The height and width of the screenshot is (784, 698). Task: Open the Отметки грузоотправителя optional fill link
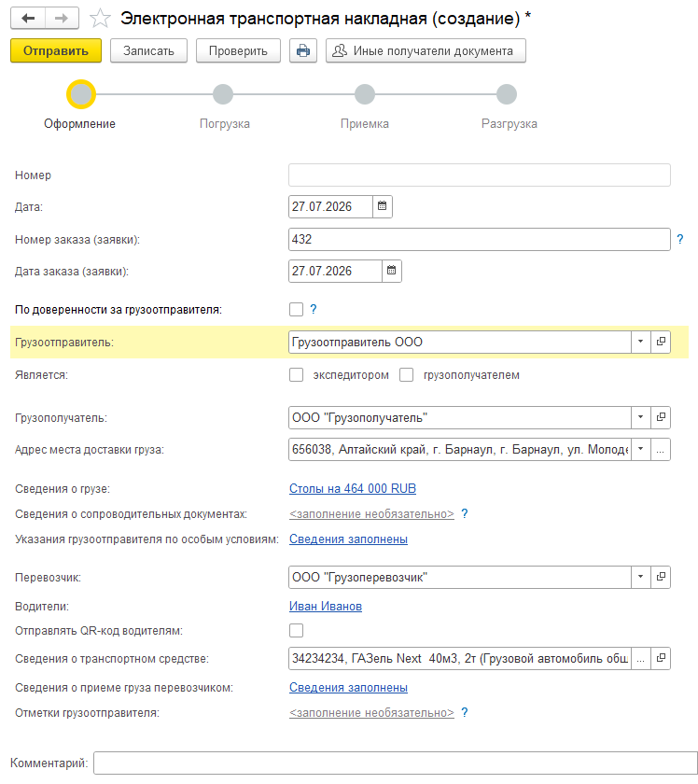tap(371, 713)
